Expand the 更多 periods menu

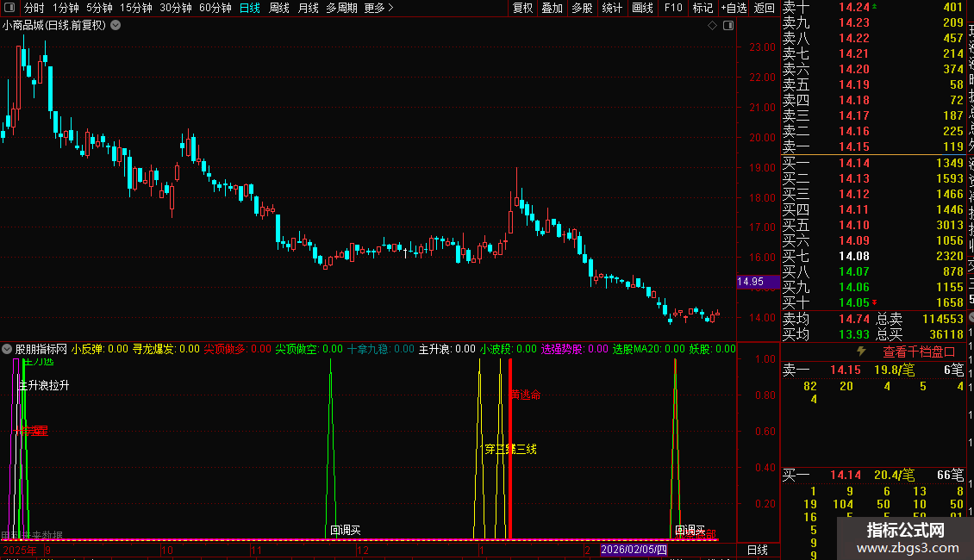[379, 8]
